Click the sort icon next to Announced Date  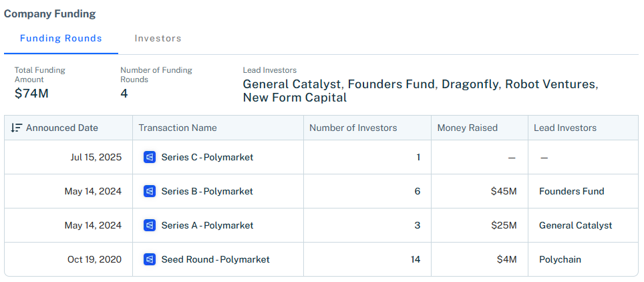pos(17,128)
